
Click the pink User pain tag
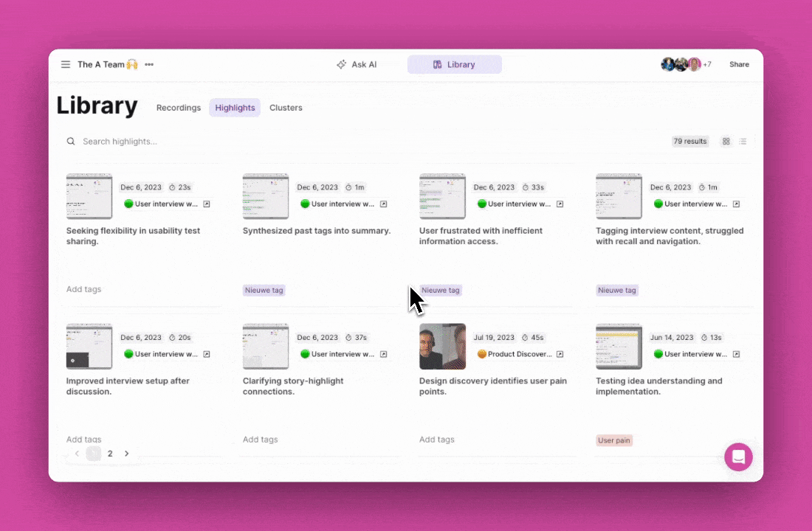click(614, 440)
